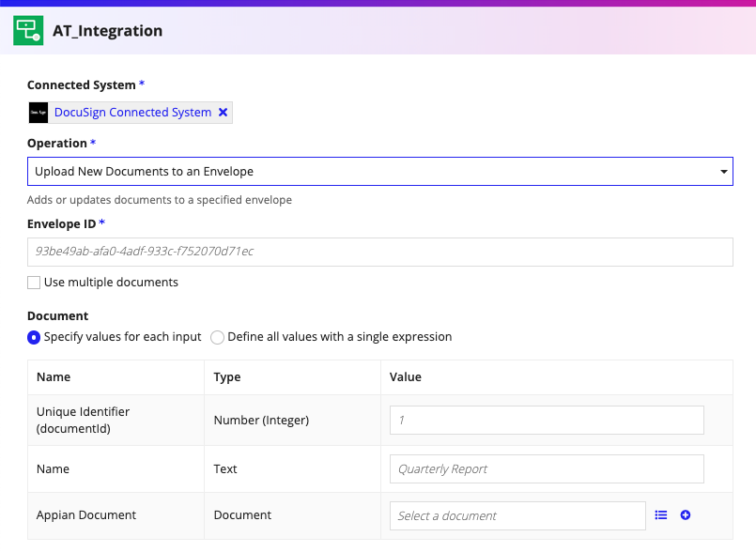
Task: Click the Number (Integer) type cell
Action: pos(261,421)
